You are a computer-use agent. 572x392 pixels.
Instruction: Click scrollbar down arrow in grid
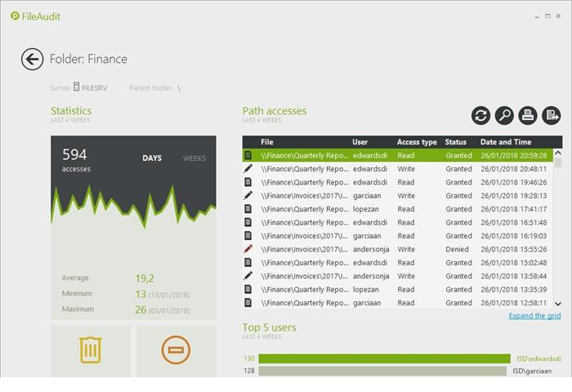[558, 304]
